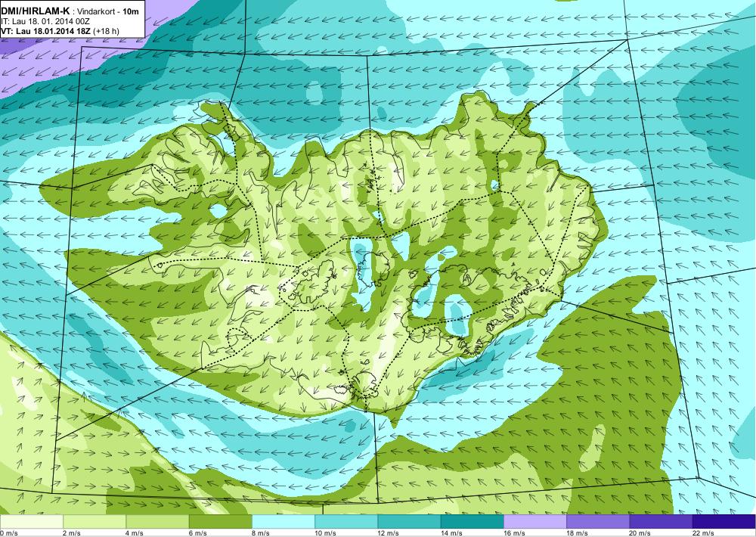Screen dimensions: 756x537
Task: Click the 'DMI/HIRLAM-K' model title text
Action: click(36, 11)
